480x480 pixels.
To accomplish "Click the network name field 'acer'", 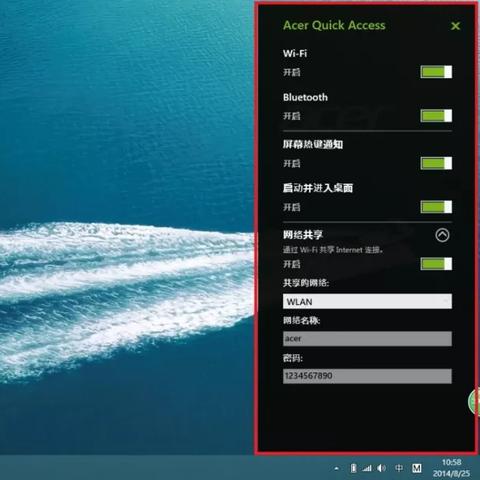I will [x=367, y=339].
